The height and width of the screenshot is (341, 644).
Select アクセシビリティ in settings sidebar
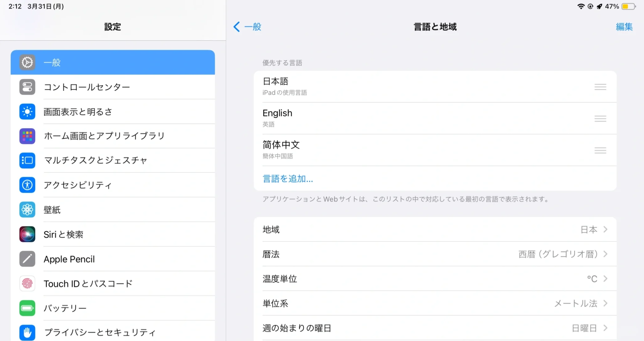[x=113, y=185]
